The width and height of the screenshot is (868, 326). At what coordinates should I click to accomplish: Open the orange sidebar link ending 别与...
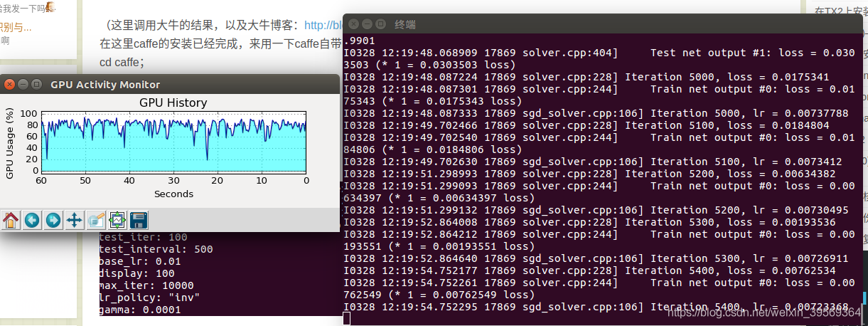point(16,27)
